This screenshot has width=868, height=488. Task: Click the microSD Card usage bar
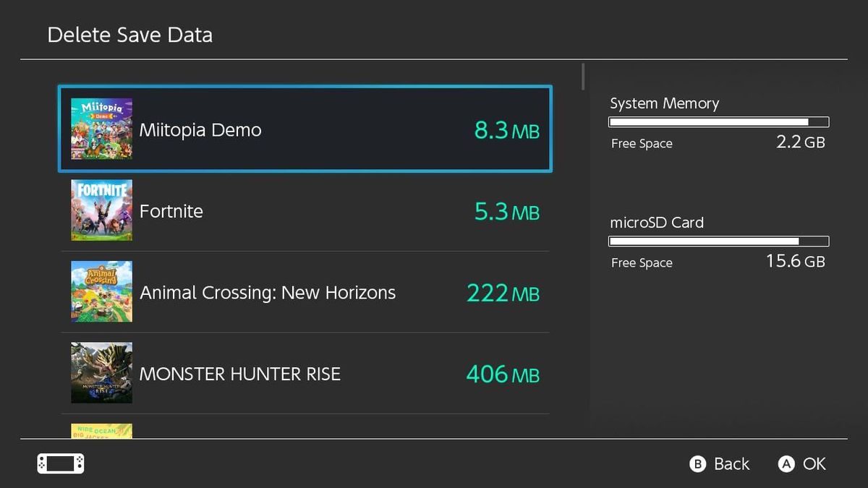coord(719,241)
